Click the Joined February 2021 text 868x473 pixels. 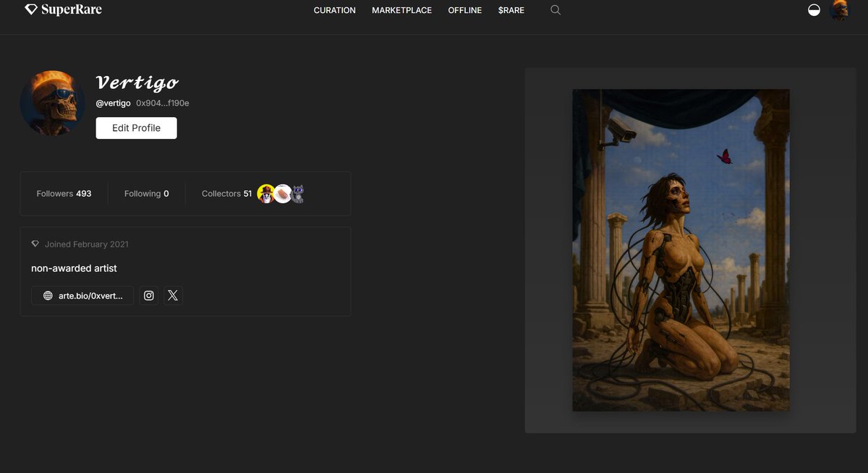(x=87, y=244)
